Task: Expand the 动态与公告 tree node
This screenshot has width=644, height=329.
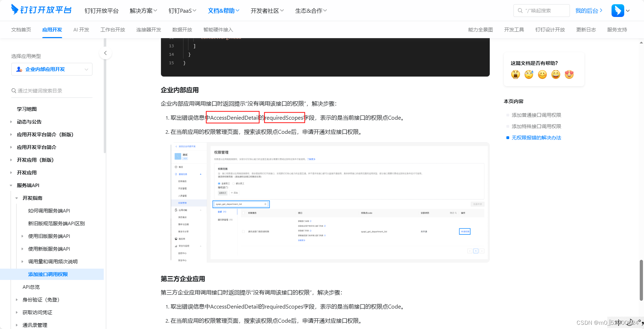Action: click(x=11, y=122)
